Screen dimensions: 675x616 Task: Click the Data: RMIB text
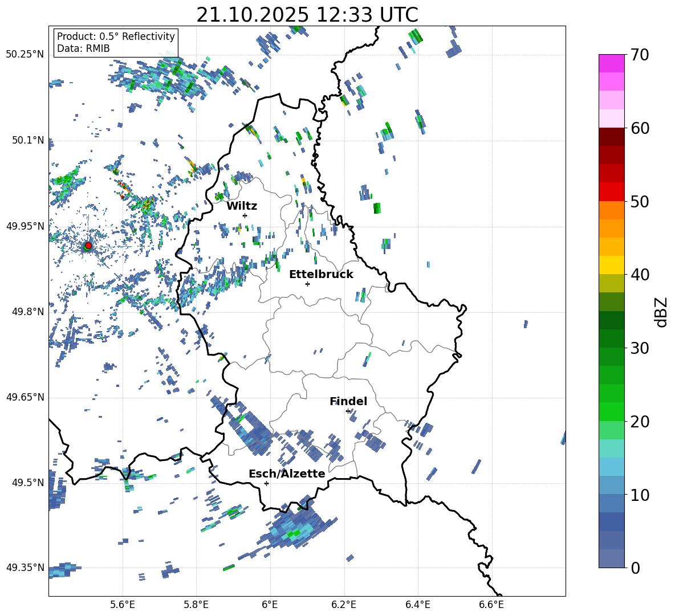coord(83,48)
